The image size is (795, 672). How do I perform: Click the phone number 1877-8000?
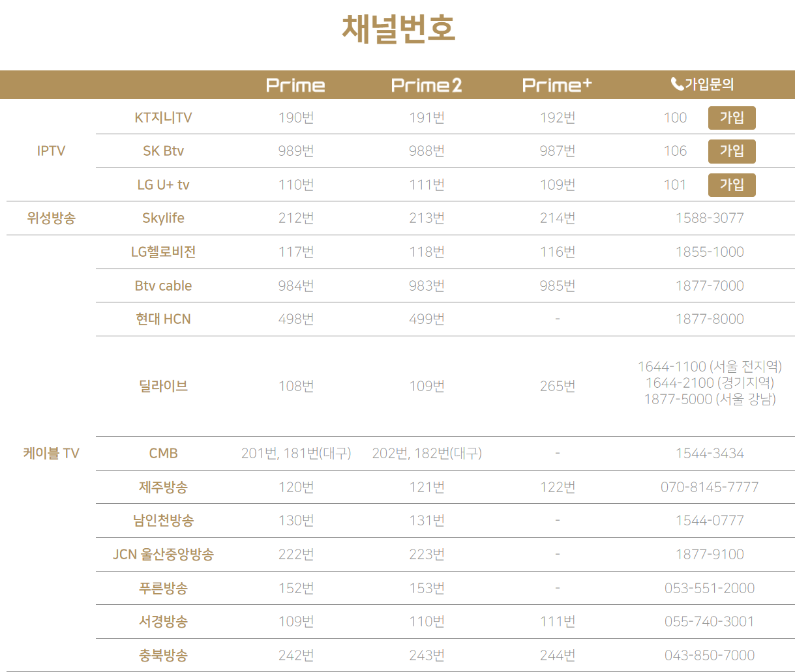coord(710,319)
